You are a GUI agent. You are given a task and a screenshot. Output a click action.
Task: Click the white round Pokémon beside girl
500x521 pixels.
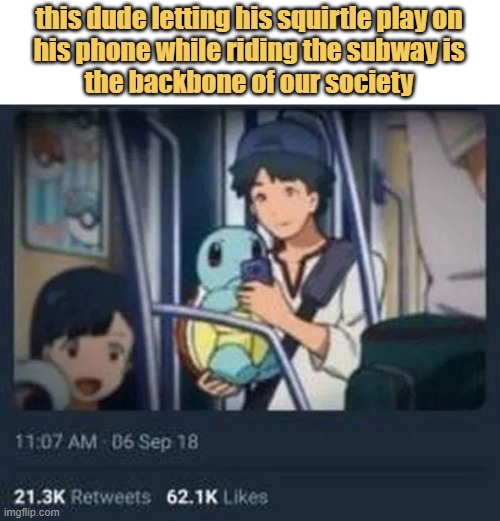(x=40, y=385)
